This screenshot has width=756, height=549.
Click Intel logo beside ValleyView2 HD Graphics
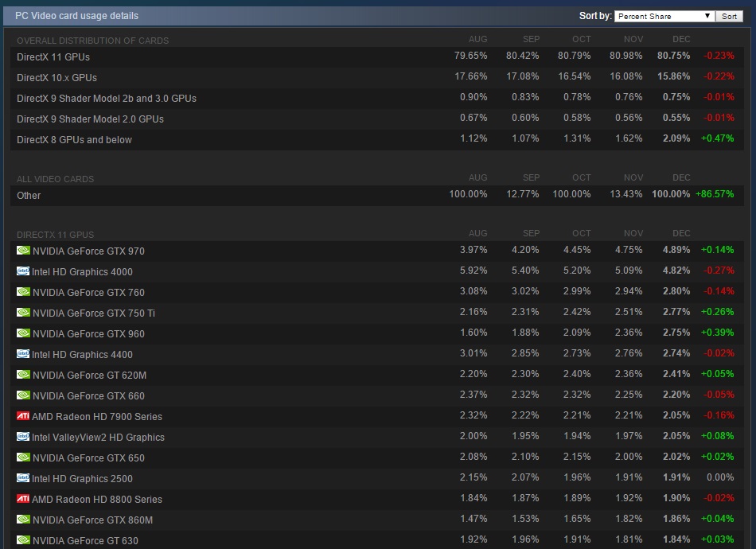tap(22, 437)
